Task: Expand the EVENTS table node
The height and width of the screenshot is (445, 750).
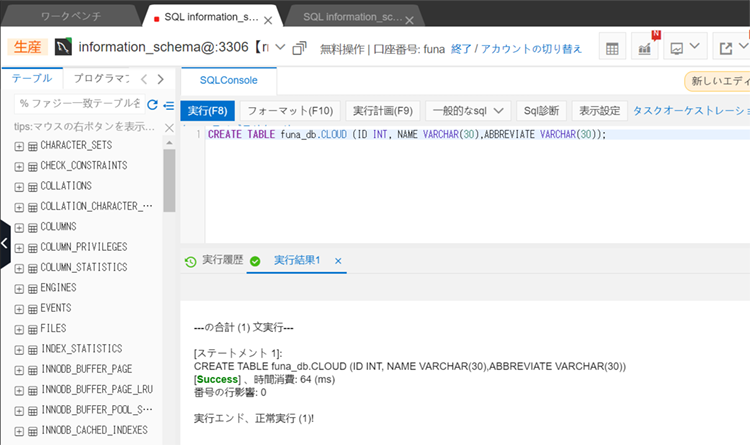Action: click(19, 309)
